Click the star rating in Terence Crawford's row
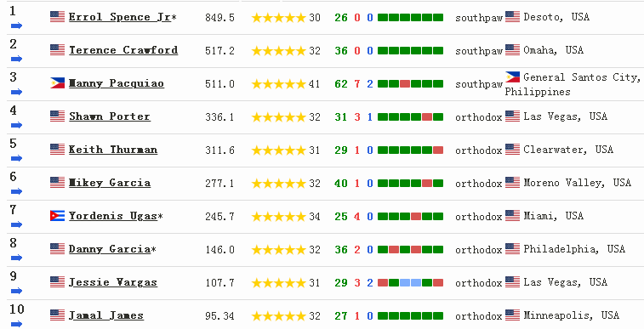Screen dimensions: 644x329 (x=279, y=51)
